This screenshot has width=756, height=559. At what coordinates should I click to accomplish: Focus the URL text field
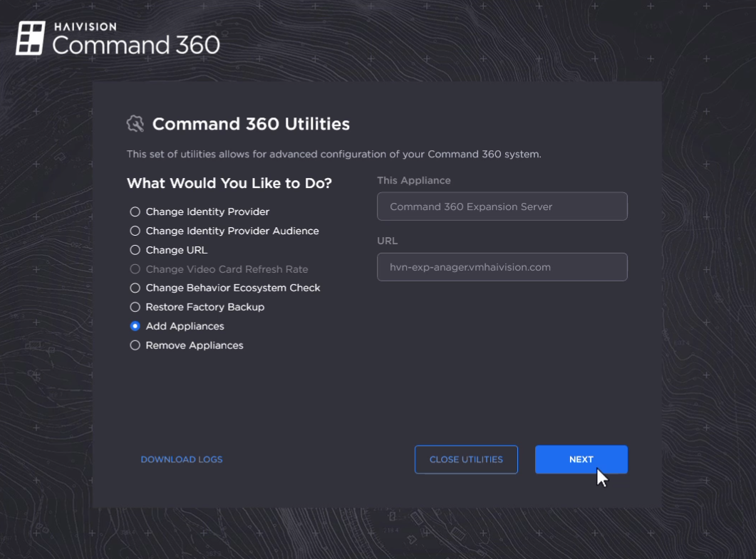pyautogui.click(x=502, y=267)
